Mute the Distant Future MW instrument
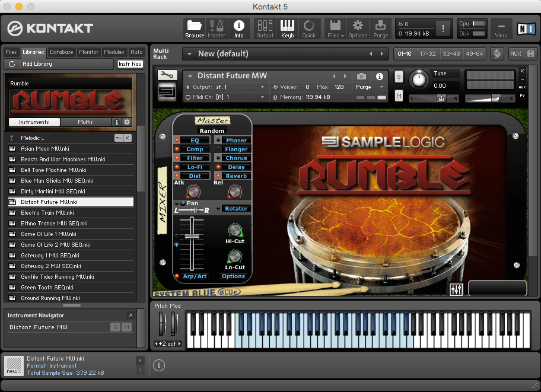Image resolution: width=541 pixels, height=392 pixels. click(398, 95)
